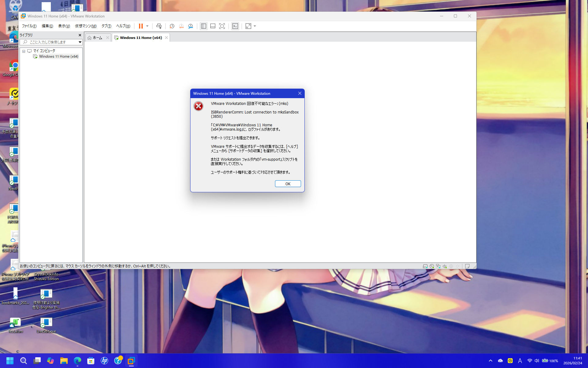
Task: Toggle the library sidebar panel view
Action: [204, 26]
